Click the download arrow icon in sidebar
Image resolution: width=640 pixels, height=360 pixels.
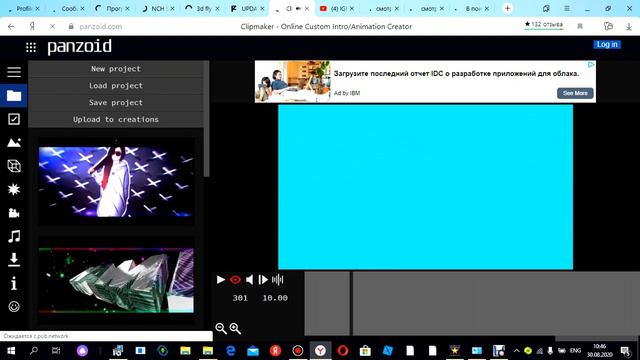point(14,260)
